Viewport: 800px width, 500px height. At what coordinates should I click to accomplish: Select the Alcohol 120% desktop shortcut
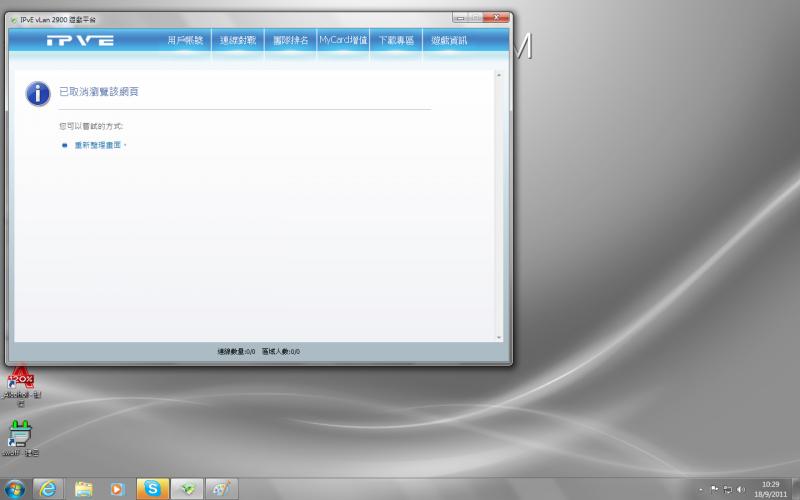(21, 387)
